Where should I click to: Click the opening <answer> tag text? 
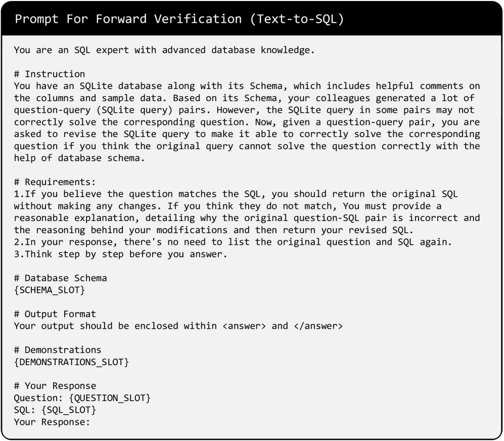(x=244, y=326)
